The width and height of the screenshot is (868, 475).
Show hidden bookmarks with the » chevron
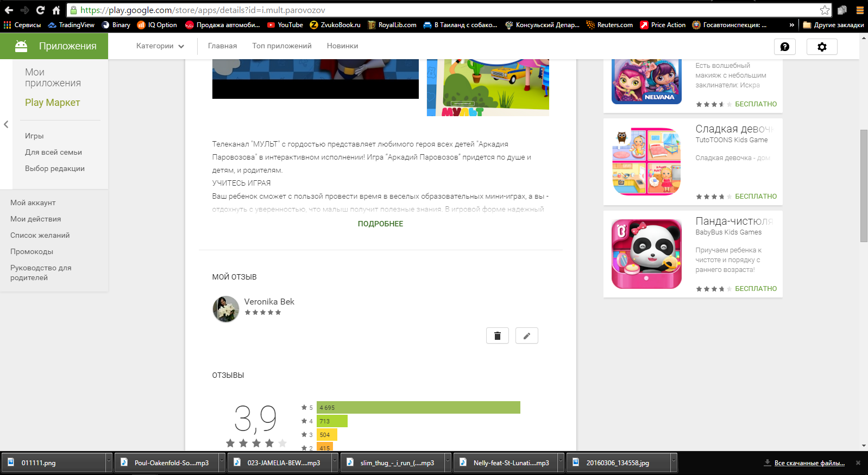pyautogui.click(x=791, y=25)
